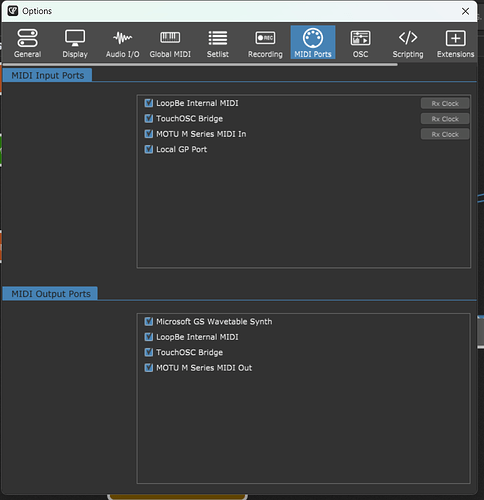484x500 pixels.
Task: Open the Extensions options section
Action: [455, 43]
